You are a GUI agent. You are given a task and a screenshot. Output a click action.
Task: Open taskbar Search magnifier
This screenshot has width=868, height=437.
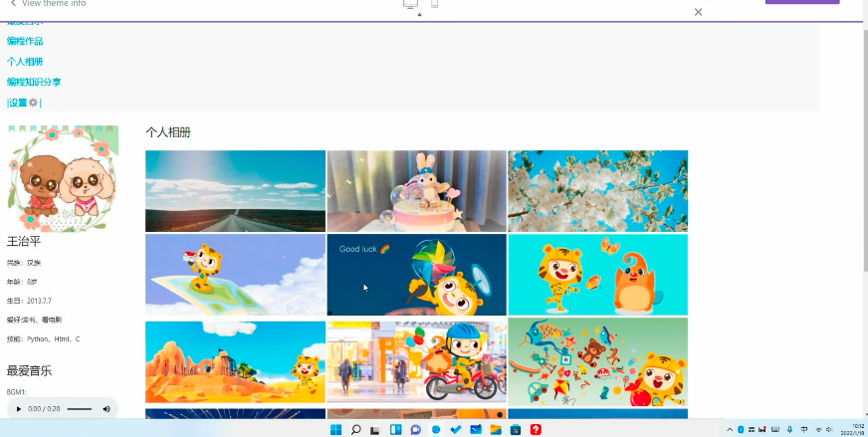(x=356, y=430)
